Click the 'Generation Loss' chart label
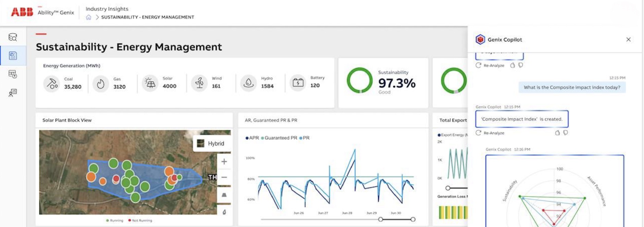Image resolution: width=644 pixels, height=227 pixels. (452, 197)
